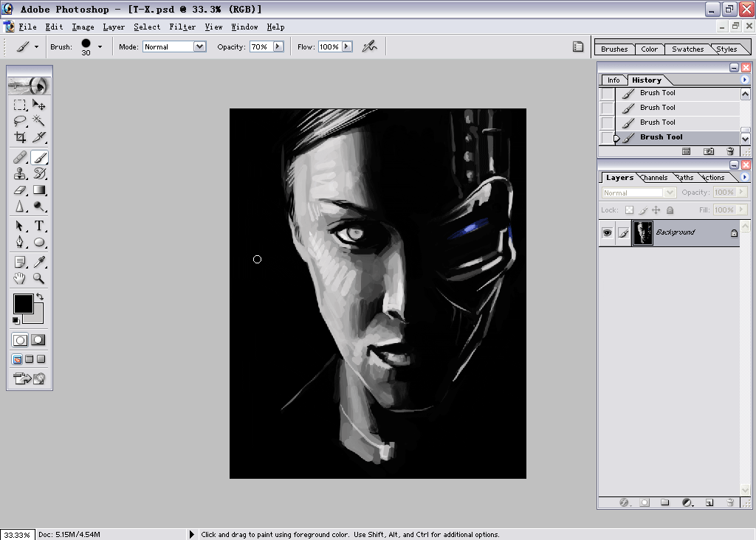
Task: Select the Slice tool
Action: [38, 137]
